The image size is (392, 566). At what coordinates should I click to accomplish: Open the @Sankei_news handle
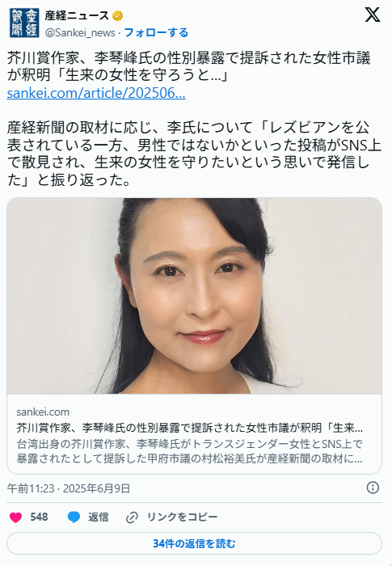point(80,33)
